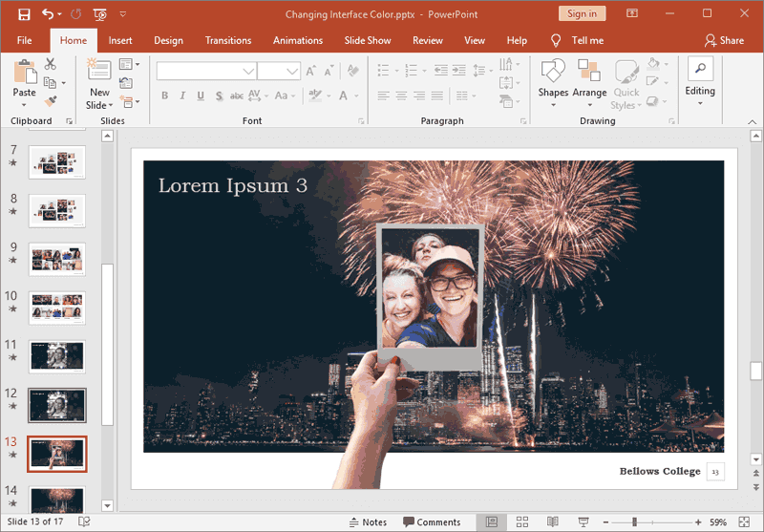The image size is (764, 532).
Task: Toggle Center alignment
Action: (x=401, y=96)
